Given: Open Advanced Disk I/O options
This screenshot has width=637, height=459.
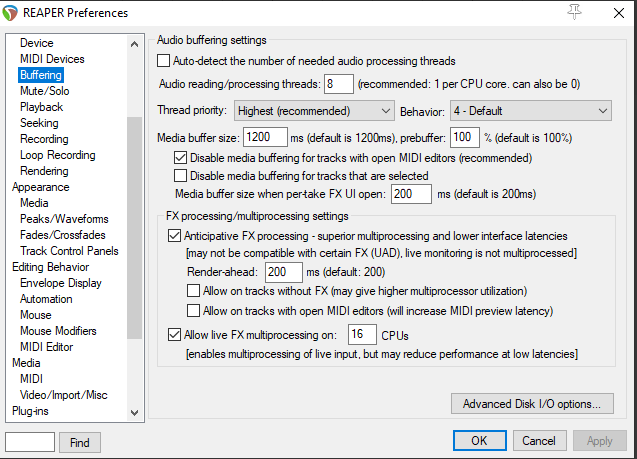Looking at the screenshot, I should click(x=532, y=404).
